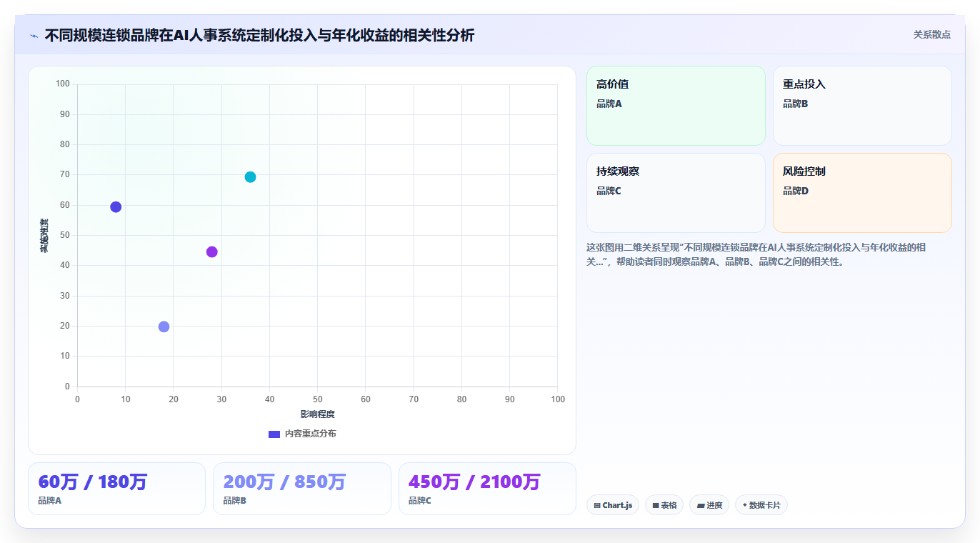Image resolution: width=980 pixels, height=543 pixels.
Task: Click the 内容重点分布 legend color box
Action: (x=274, y=434)
